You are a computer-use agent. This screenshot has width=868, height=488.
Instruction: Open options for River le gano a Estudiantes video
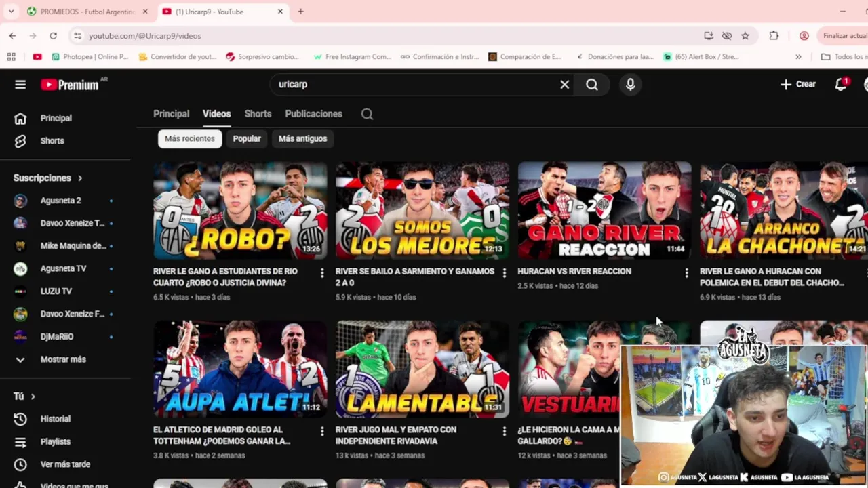point(322,272)
